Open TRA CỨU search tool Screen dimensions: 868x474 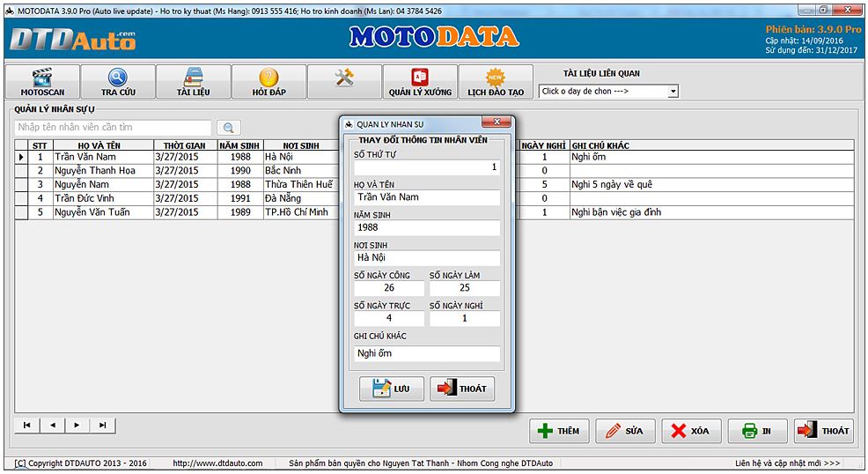[118, 81]
